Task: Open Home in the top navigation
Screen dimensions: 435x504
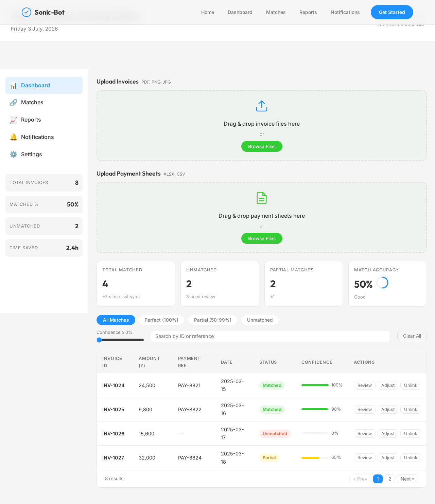Action: click(x=208, y=12)
